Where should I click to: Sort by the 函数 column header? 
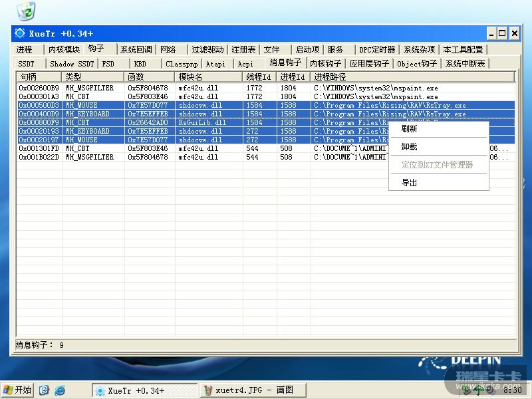[x=149, y=77]
